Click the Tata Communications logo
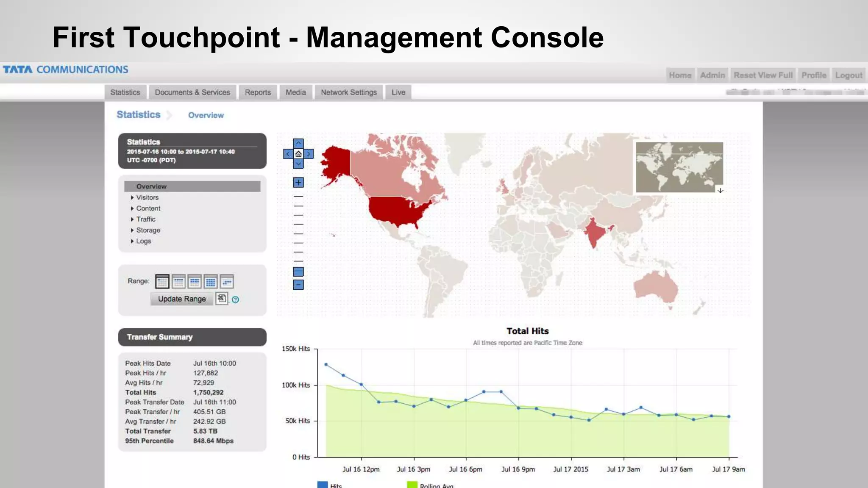 pyautogui.click(x=66, y=69)
